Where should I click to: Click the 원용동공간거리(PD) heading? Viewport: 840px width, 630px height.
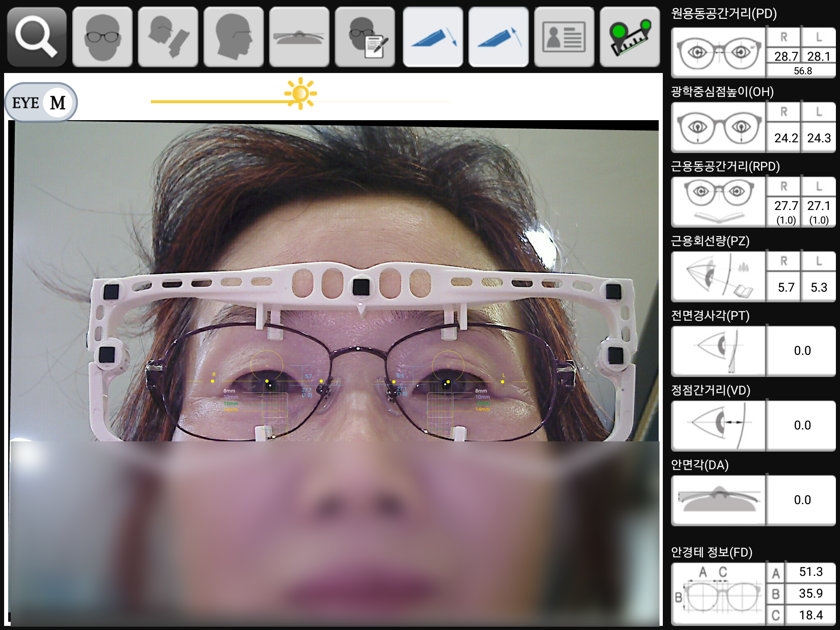724,14
